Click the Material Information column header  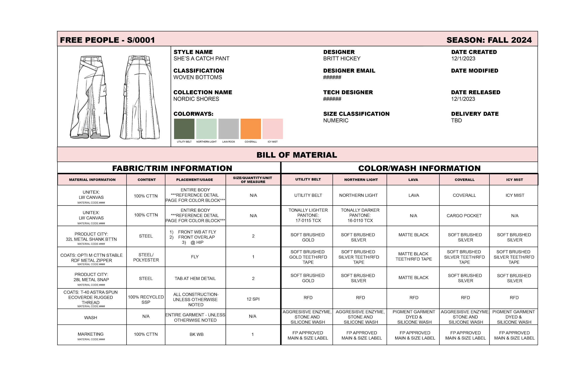[x=92, y=180]
